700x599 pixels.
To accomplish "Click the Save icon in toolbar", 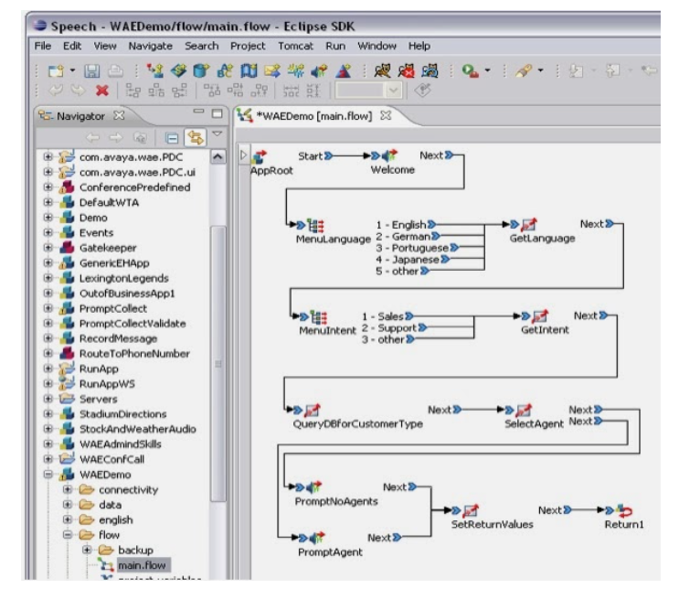I will 92,68.
